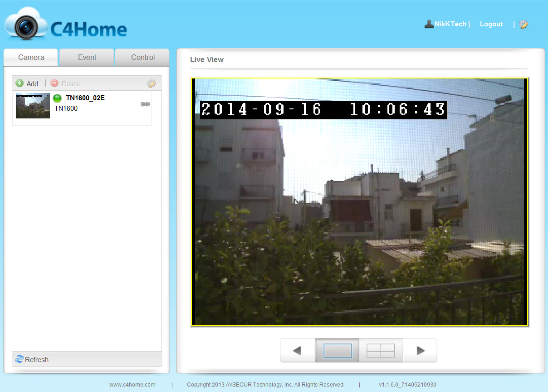Select the TN1600_02E camera thumbnail
Screen dimensions: 548x392
[33, 106]
